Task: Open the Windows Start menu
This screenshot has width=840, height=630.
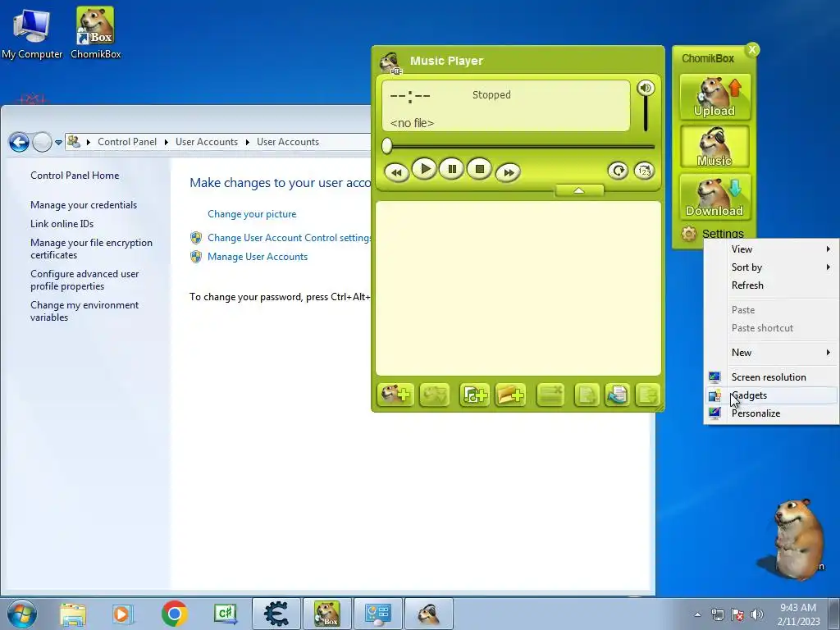Action: tap(22, 614)
